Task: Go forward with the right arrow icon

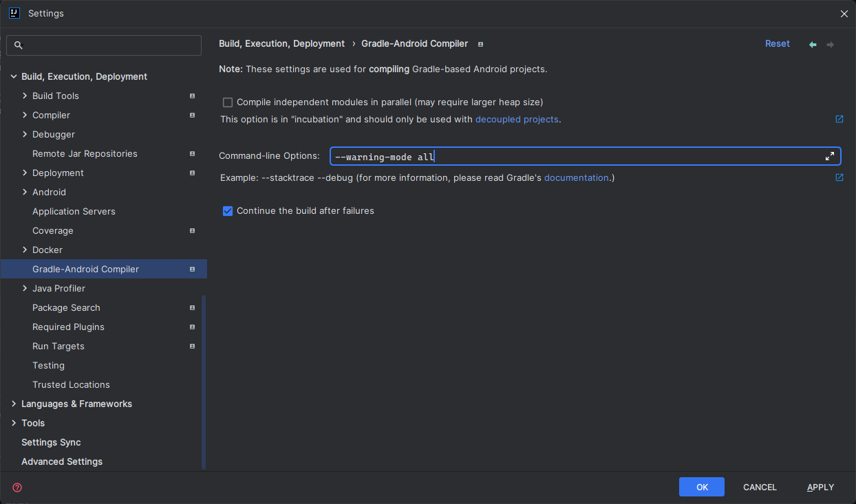Action: (831, 44)
